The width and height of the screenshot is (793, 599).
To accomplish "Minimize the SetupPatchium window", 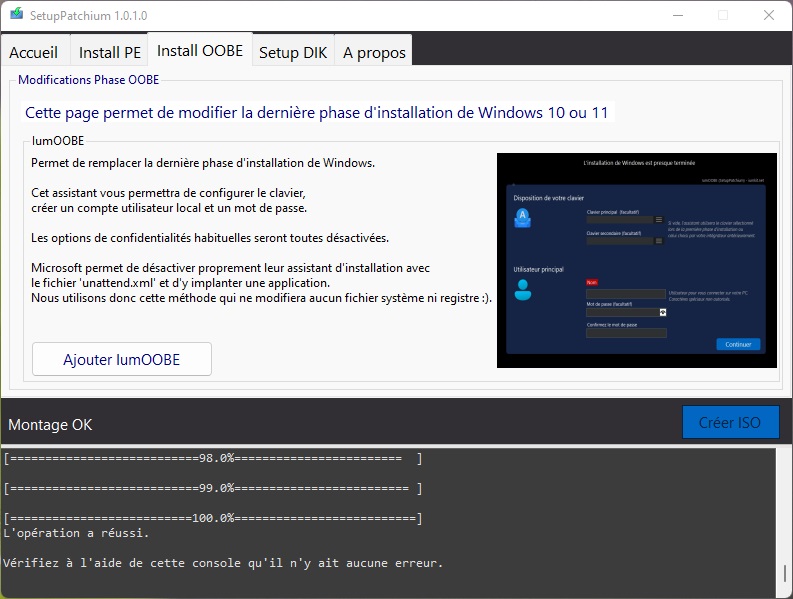I will click(x=678, y=15).
